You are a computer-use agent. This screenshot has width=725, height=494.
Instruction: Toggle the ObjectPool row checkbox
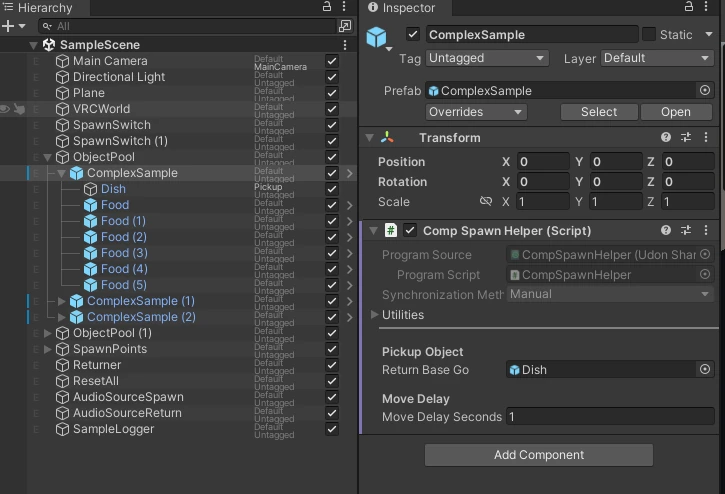coord(332,157)
